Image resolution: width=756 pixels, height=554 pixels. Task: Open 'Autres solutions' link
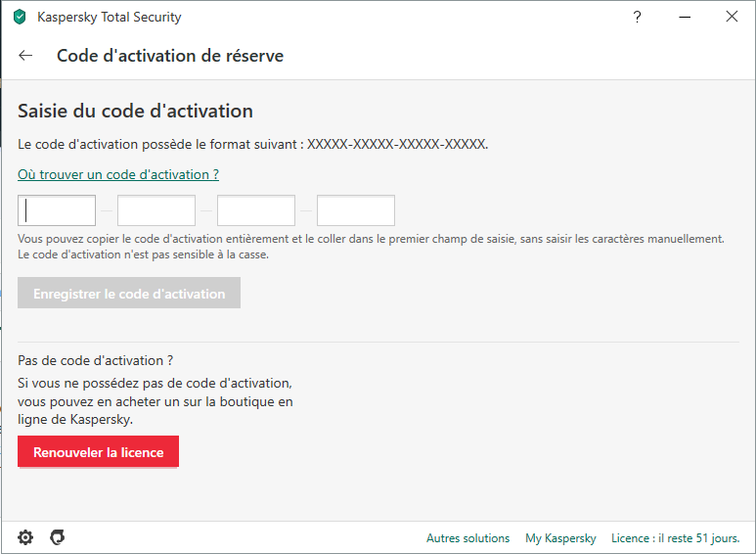pyautogui.click(x=467, y=538)
